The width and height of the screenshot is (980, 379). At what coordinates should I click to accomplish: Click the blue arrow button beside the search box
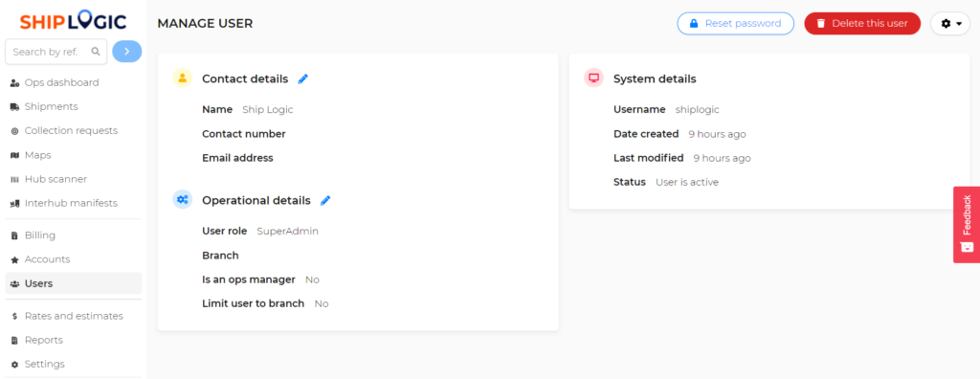point(127,52)
